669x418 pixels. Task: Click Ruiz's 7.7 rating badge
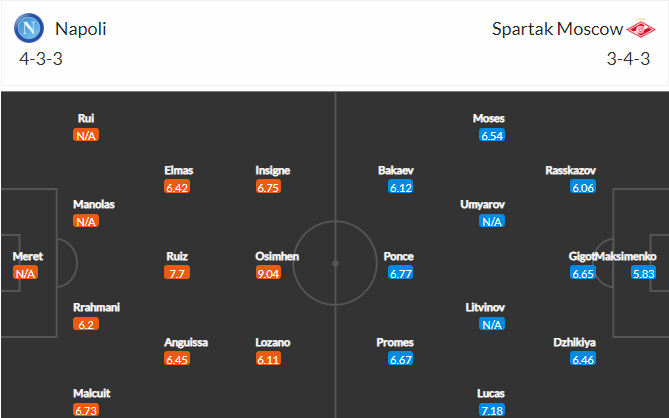coord(177,273)
